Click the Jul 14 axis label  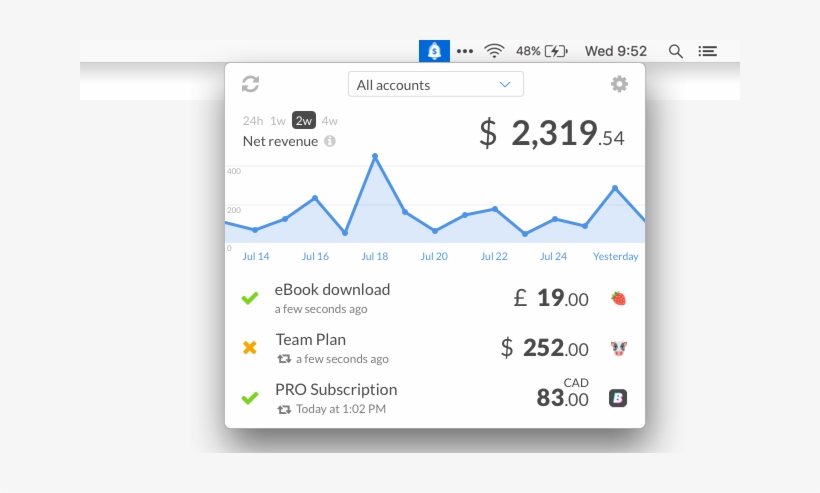coord(256,256)
